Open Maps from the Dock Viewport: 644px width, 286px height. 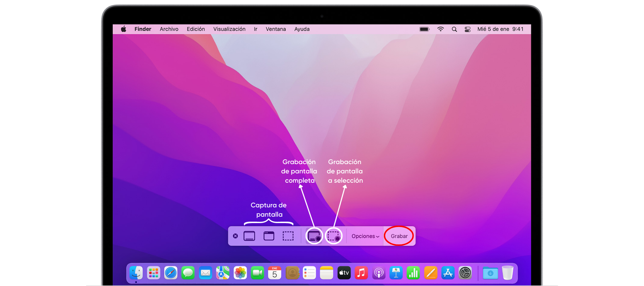(x=223, y=273)
